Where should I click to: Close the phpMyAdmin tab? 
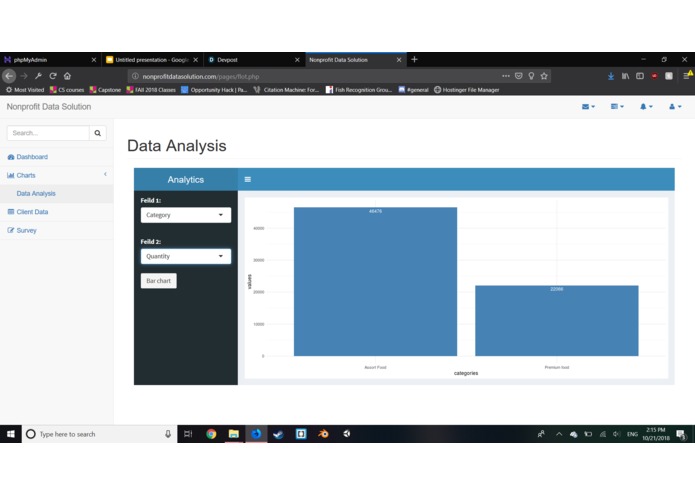(x=94, y=60)
